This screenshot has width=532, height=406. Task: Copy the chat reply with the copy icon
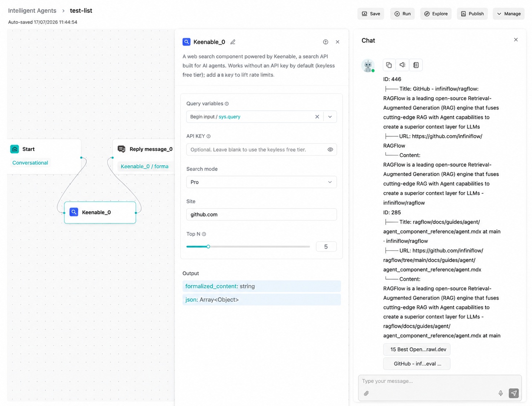[x=389, y=65]
